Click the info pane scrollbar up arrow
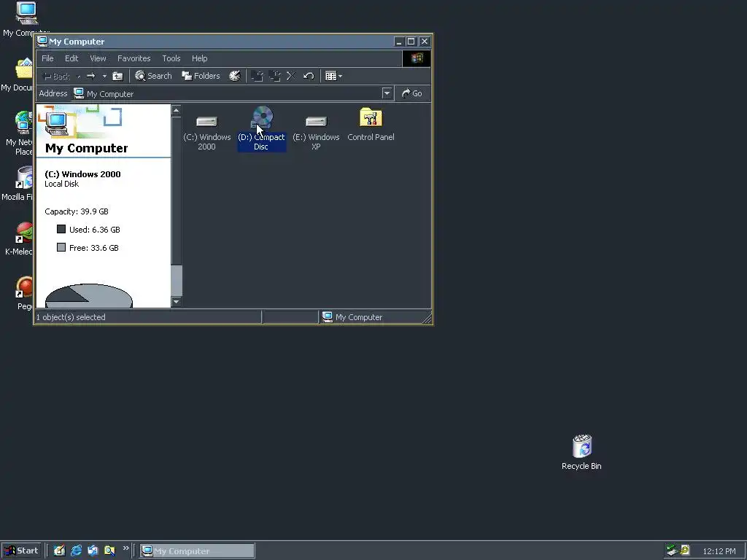The image size is (747, 560). [x=177, y=111]
